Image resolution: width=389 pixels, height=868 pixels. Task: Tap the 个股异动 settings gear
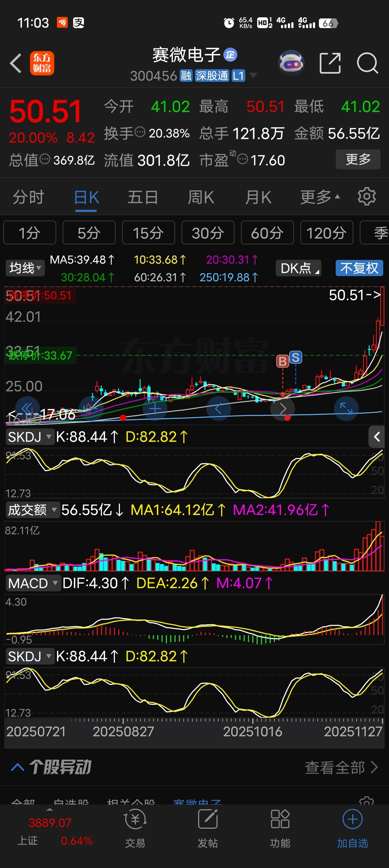[367, 801]
